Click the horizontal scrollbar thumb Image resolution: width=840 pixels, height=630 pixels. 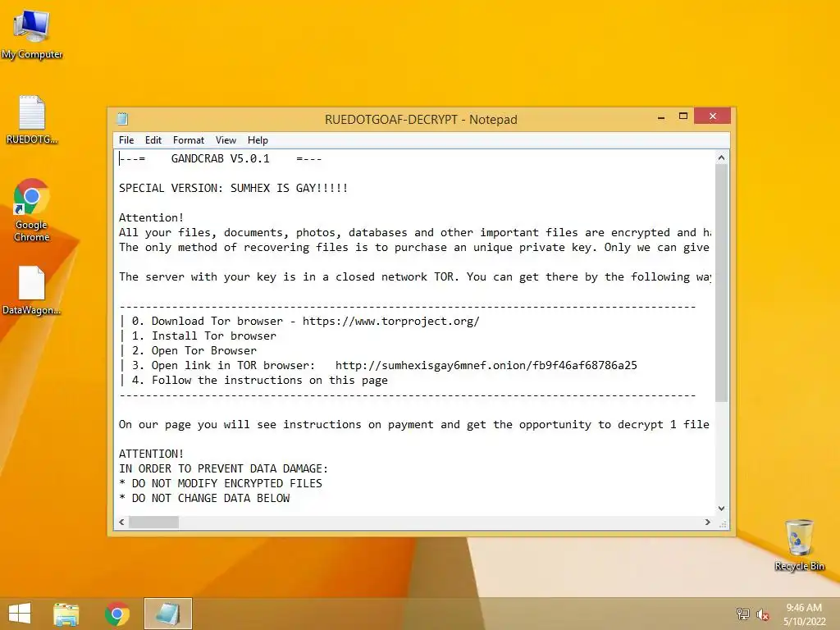[153, 522]
